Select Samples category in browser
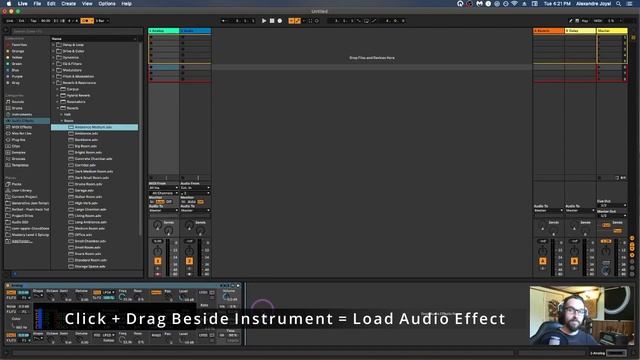Image resolution: width=640 pixels, height=360 pixels. [x=18, y=152]
